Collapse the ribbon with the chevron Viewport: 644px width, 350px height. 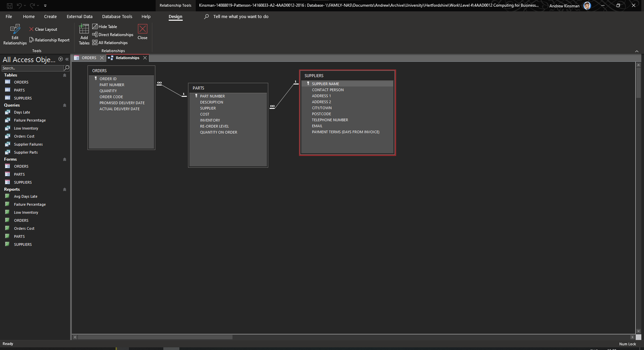click(x=637, y=51)
